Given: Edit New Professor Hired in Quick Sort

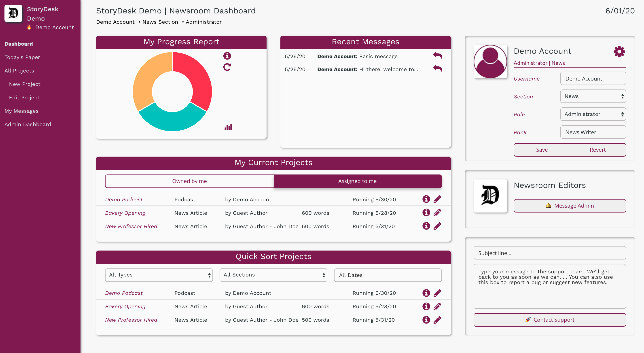Looking at the screenshot, I should [x=437, y=320].
